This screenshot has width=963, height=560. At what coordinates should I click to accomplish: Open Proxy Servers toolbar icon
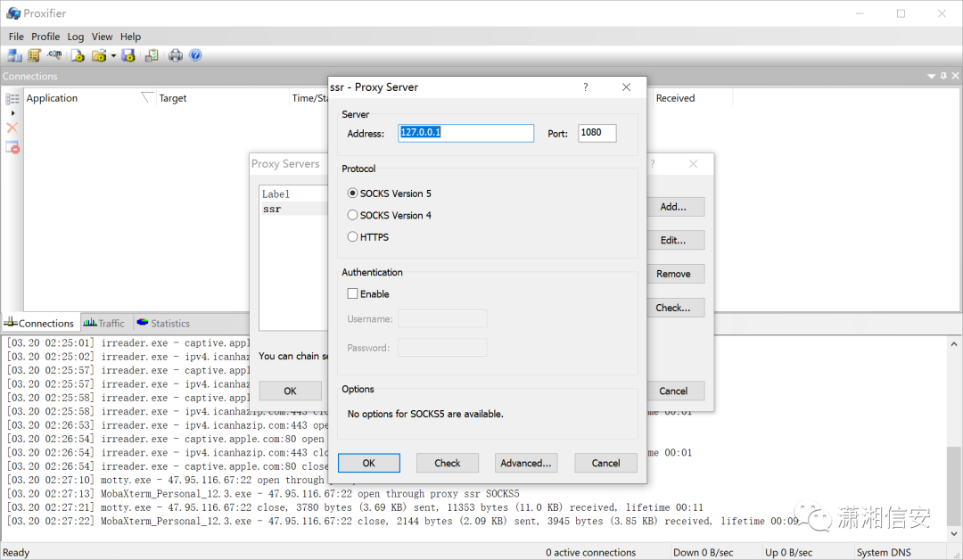tap(14, 56)
